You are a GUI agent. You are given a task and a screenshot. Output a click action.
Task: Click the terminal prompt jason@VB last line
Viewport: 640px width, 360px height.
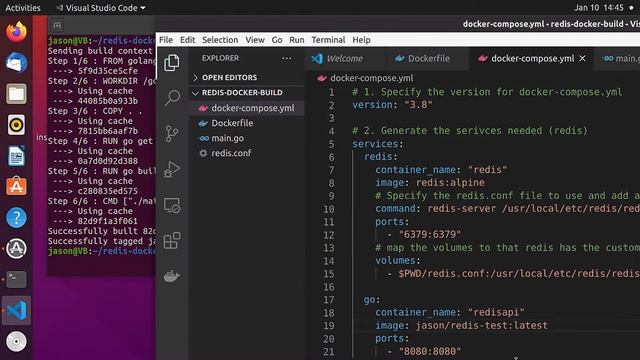(x=101, y=251)
